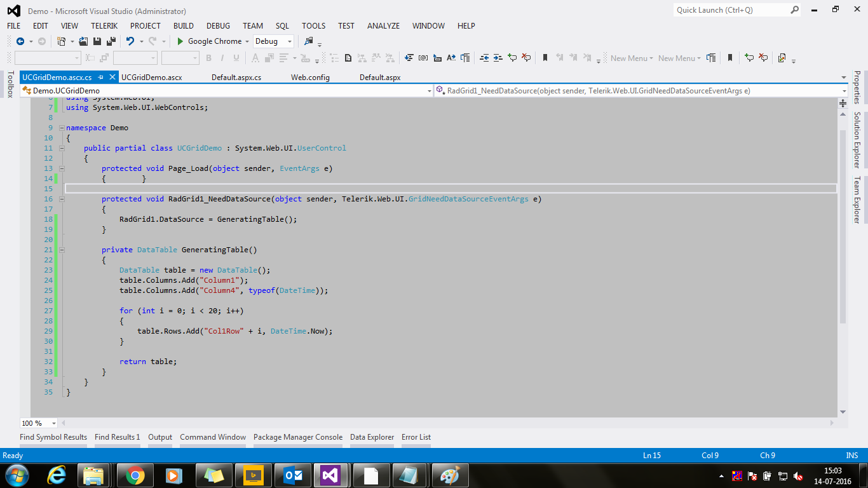Collapse the namespace Demo code block
Screen dimensions: 868x488
tap(62, 128)
